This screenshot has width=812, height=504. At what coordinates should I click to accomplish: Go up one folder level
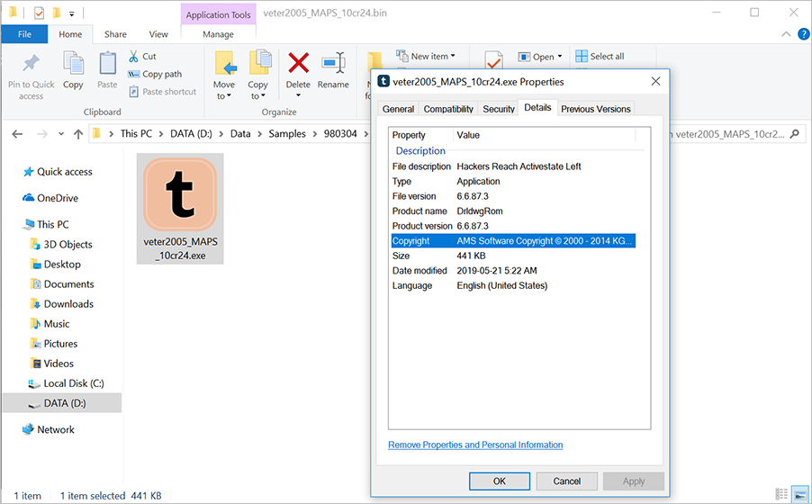(78, 134)
